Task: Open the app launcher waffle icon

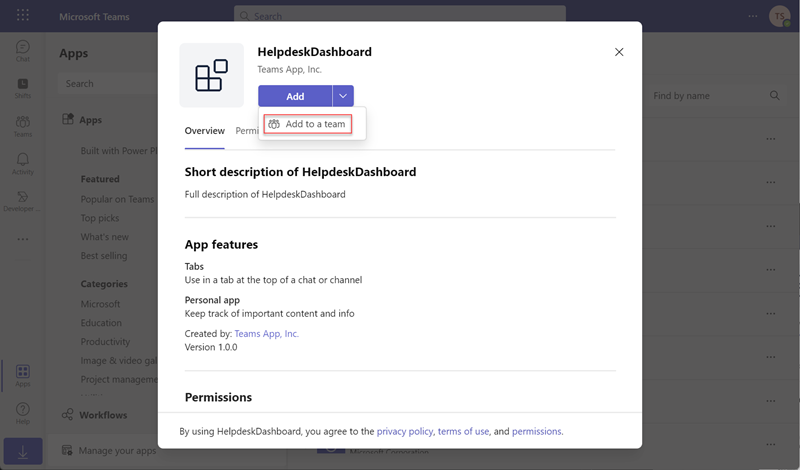Action: (x=22, y=15)
